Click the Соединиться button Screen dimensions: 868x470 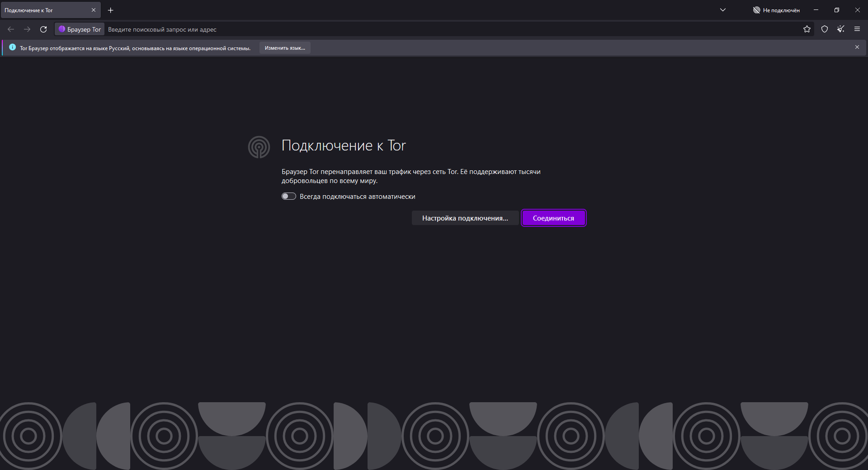coord(553,218)
